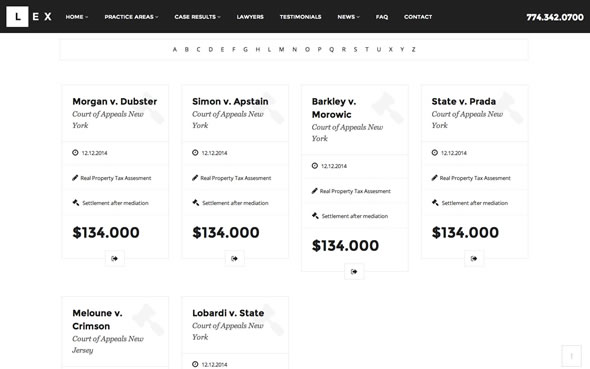Filter cases by letter L
The image size is (590, 369).
tap(269, 49)
